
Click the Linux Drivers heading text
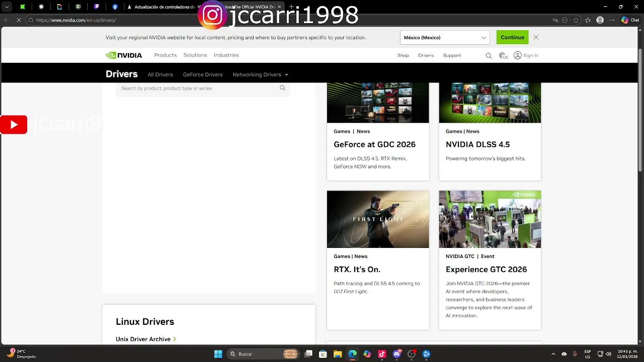point(145,322)
